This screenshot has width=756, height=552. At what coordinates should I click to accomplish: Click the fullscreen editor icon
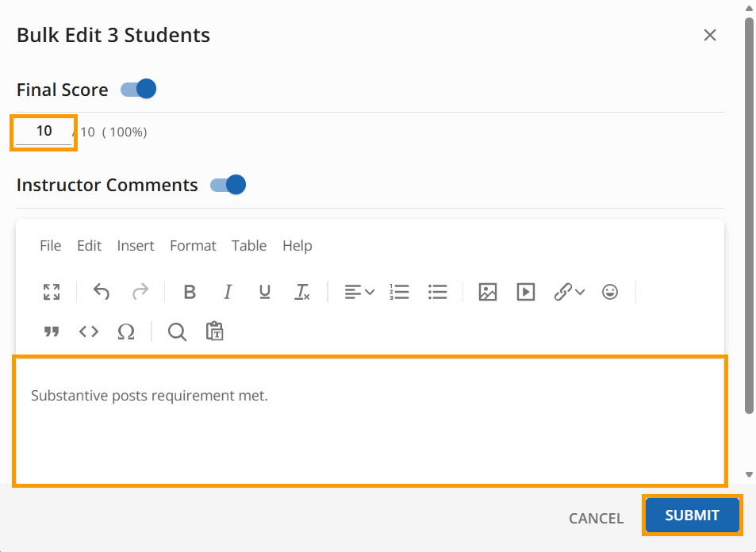tap(52, 292)
